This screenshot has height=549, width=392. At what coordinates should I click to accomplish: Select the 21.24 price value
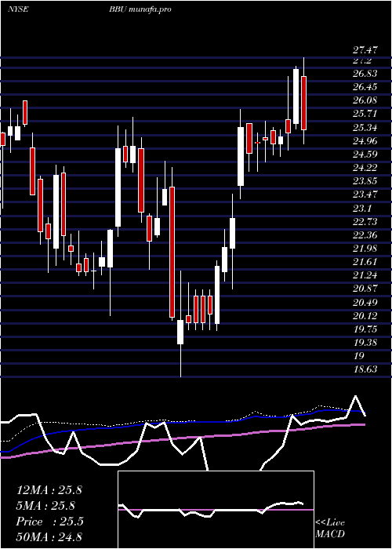365,275
